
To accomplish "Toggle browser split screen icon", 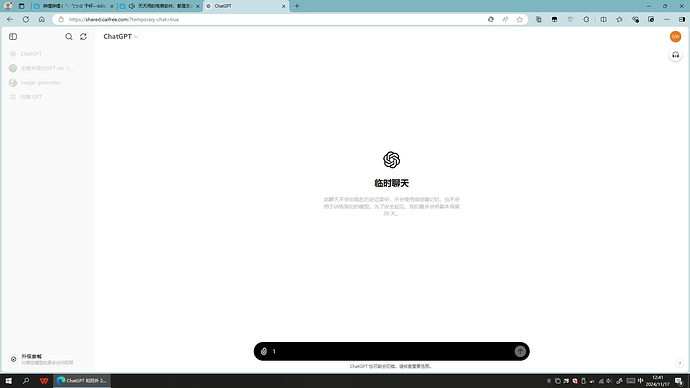I will coord(603,19).
